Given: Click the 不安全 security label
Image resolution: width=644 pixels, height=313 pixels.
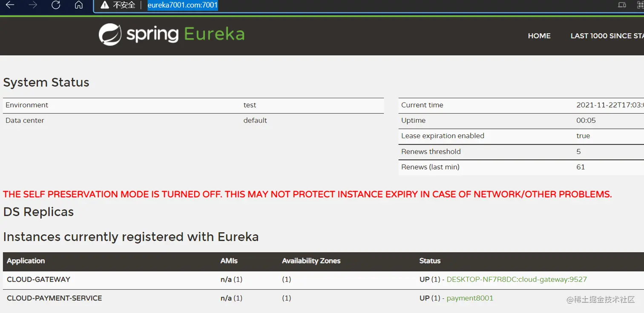Looking at the screenshot, I should pos(124,5).
